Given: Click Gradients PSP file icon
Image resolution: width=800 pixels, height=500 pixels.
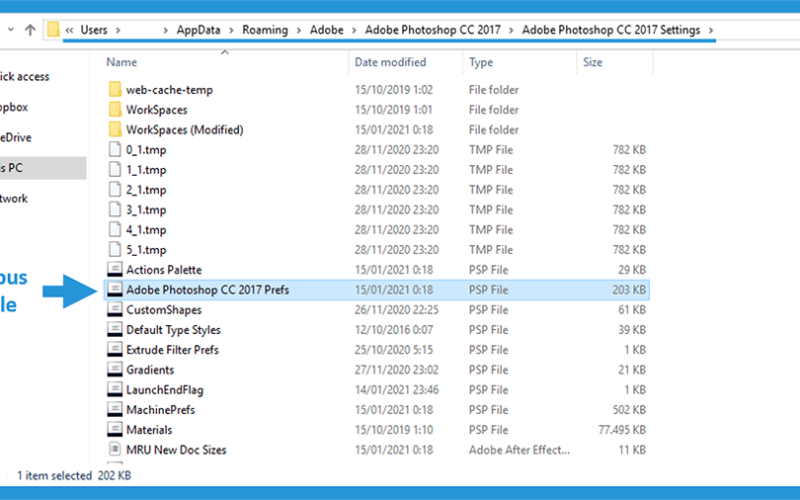Looking at the screenshot, I should pyautogui.click(x=115, y=369).
